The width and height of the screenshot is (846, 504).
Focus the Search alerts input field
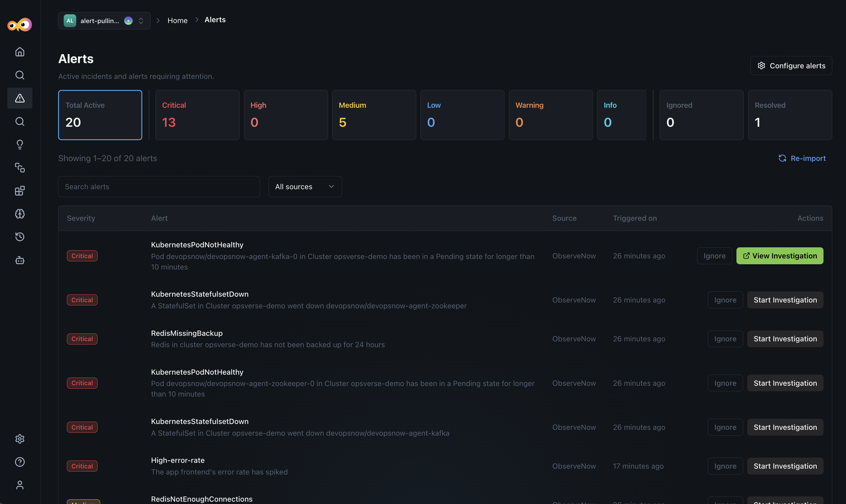click(159, 187)
